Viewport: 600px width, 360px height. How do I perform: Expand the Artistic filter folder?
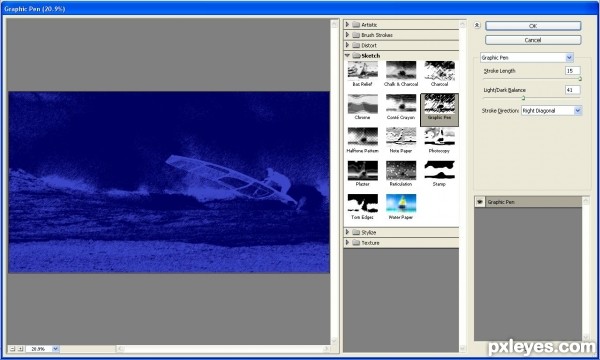point(347,24)
